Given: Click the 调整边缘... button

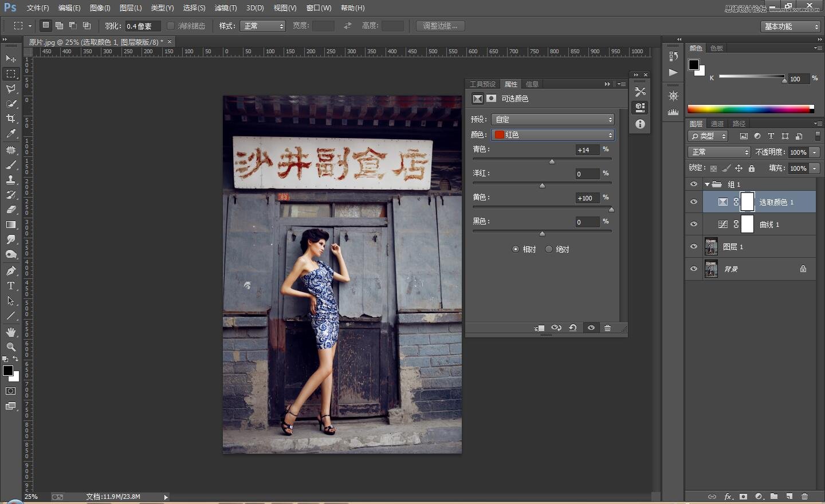Looking at the screenshot, I should (440, 26).
